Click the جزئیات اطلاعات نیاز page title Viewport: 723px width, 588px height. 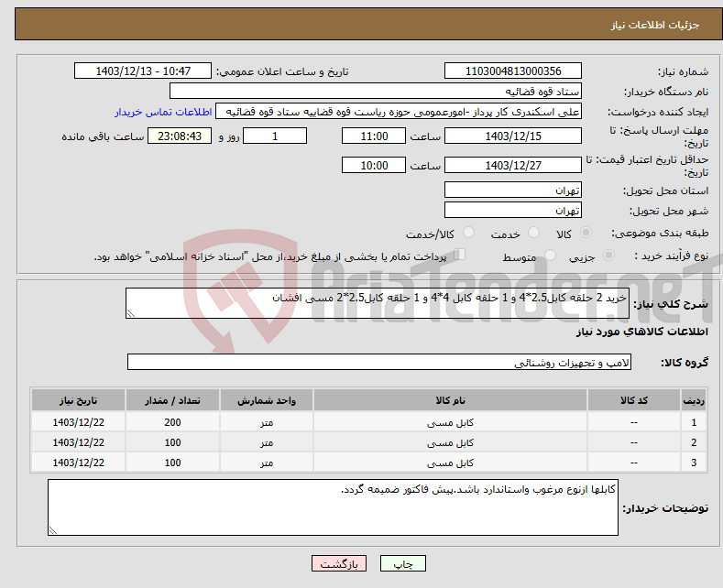click(x=655, y=25)
